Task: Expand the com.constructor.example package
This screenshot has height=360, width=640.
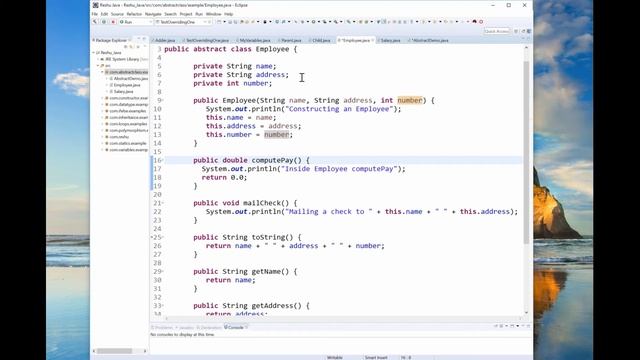Action: (x=102, y=98)
